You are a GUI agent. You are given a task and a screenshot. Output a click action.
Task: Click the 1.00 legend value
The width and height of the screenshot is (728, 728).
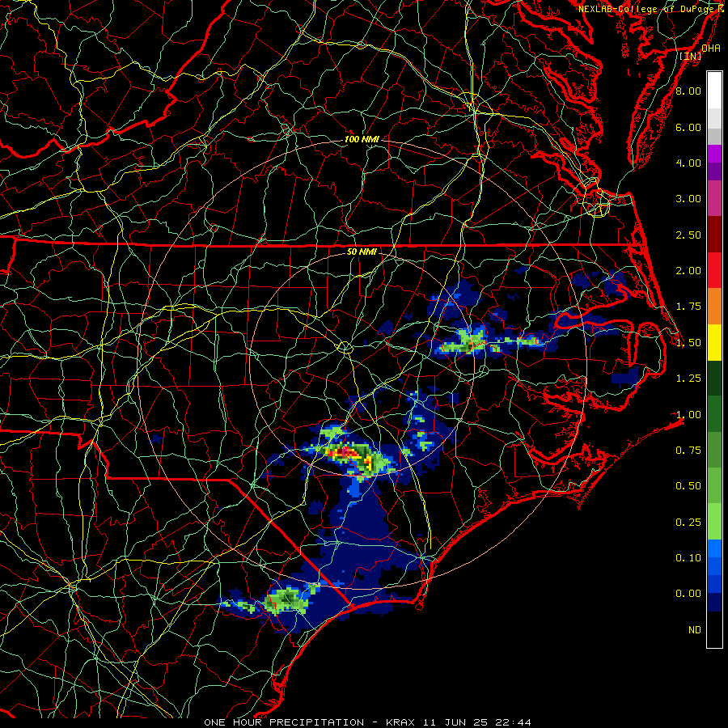point(688,415)
